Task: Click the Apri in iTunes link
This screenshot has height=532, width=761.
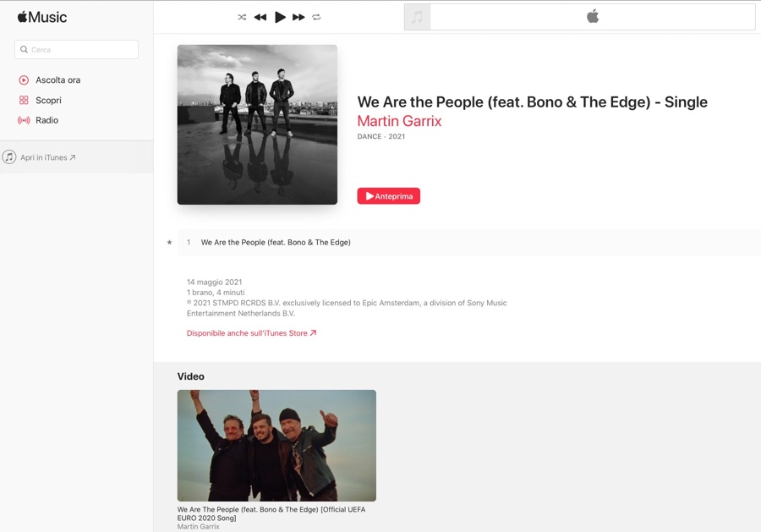Action: 39,157
